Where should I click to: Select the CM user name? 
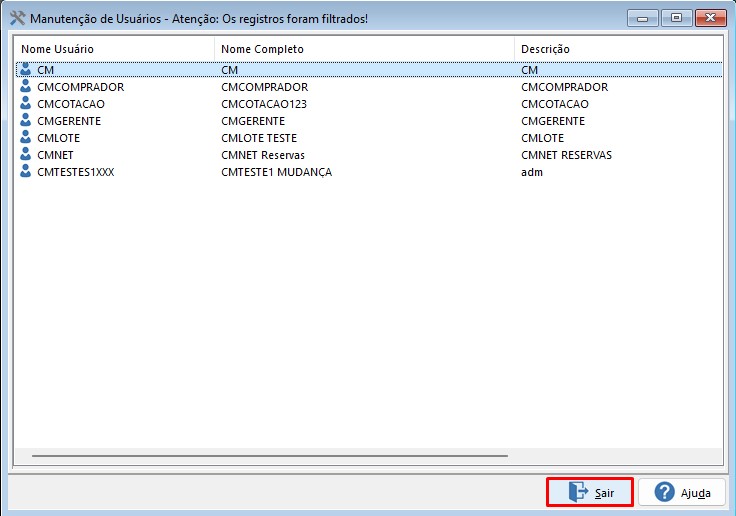pyautogui.click(x=46, y=70)
